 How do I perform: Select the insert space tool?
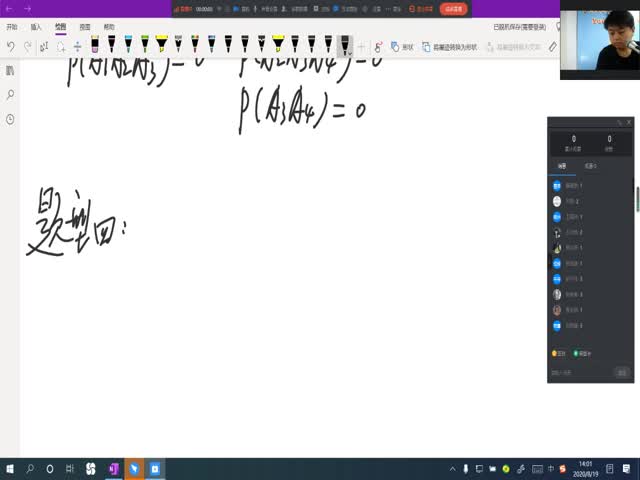coord(78,47)
